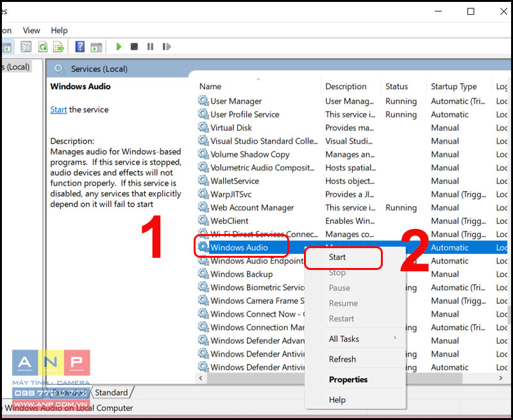
Task: Select the Windows Connect Now service
Action: [x=258, y=314]
